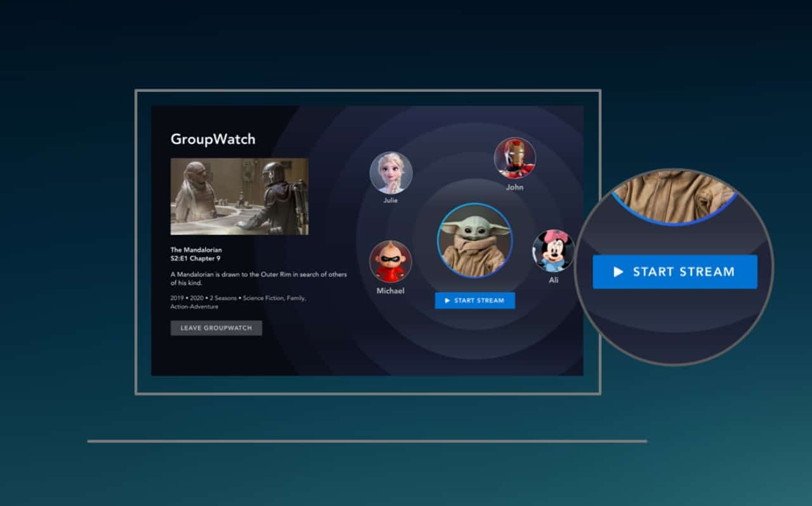
Task: Click the episode description paragraph
Action: coord(258,278)
